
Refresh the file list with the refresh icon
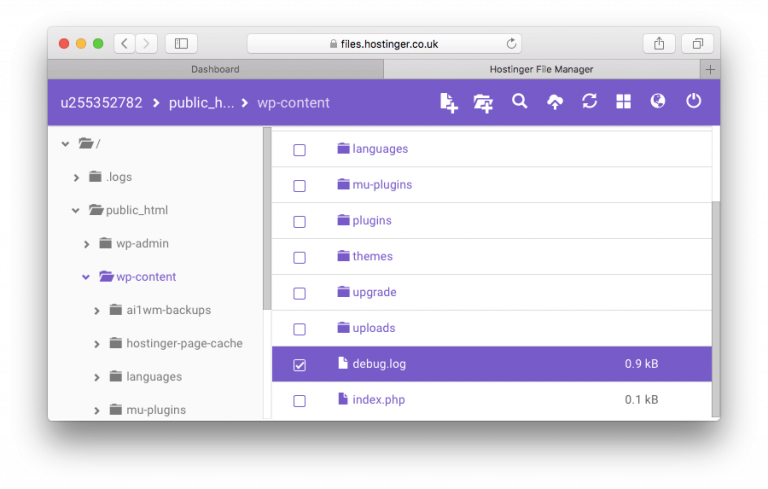click(589, 101)
